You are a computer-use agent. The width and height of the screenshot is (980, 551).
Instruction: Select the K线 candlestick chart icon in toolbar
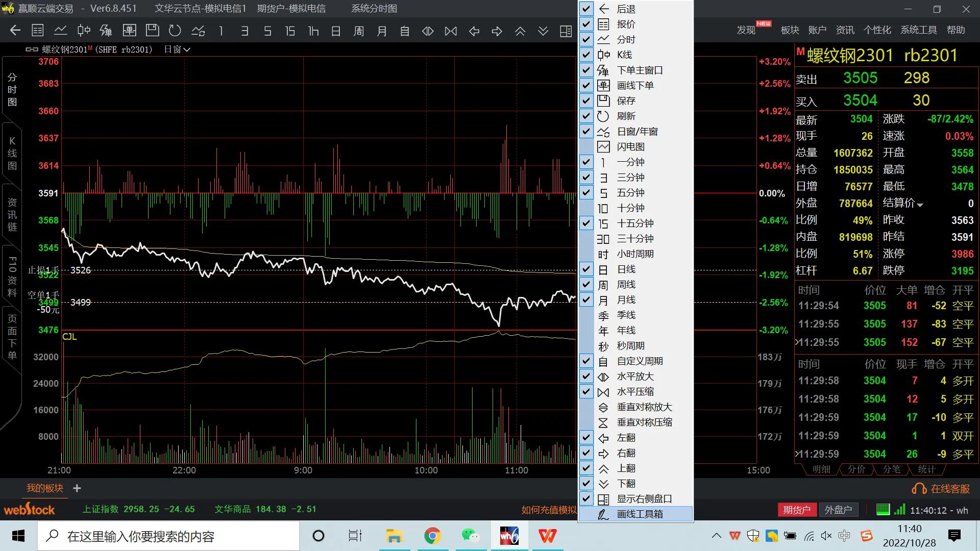[83, 31]
